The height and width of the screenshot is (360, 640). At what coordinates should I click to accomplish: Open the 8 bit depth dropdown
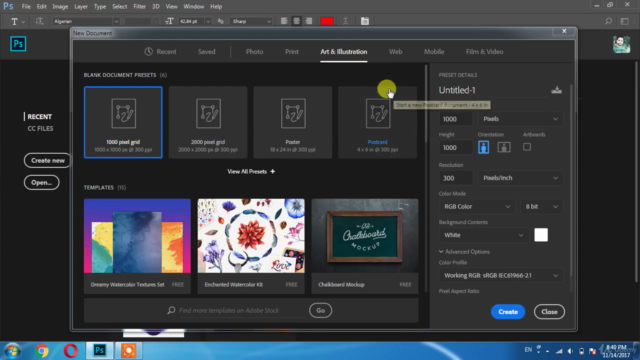541,207
